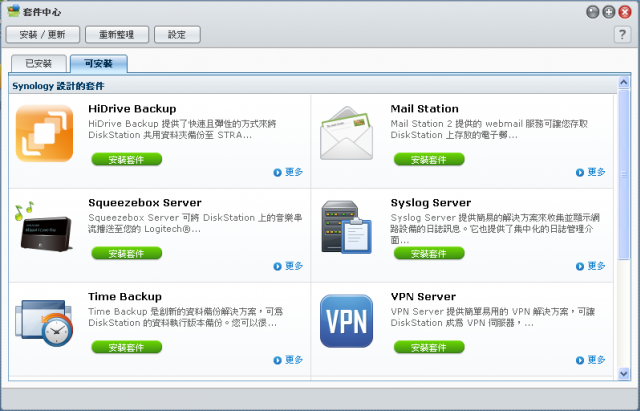Click the Time Backup title text
640x411 pixels.
(x=125, y=297)
